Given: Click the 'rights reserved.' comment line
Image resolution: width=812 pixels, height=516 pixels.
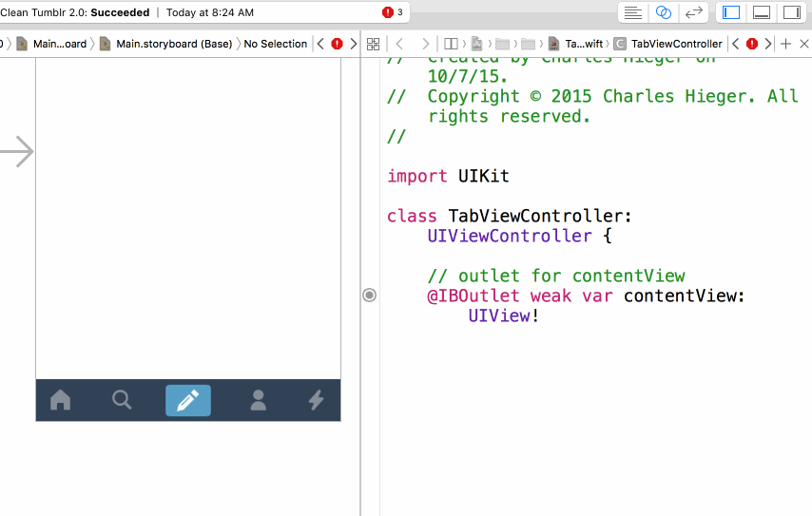Looking at the screenshot, I should (x=509, y=117).
